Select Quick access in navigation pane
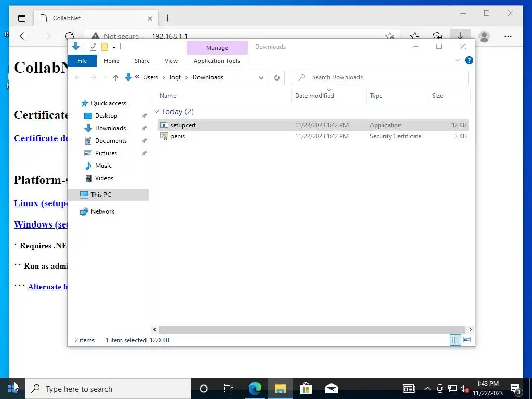Viewport: 532px width, 399px height. click(x=108, y=103)
